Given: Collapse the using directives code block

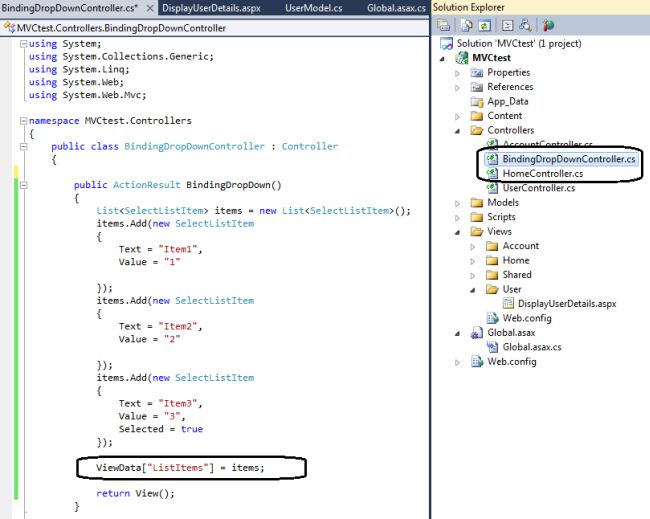Looking at the screenshot, I should point(24,44).
